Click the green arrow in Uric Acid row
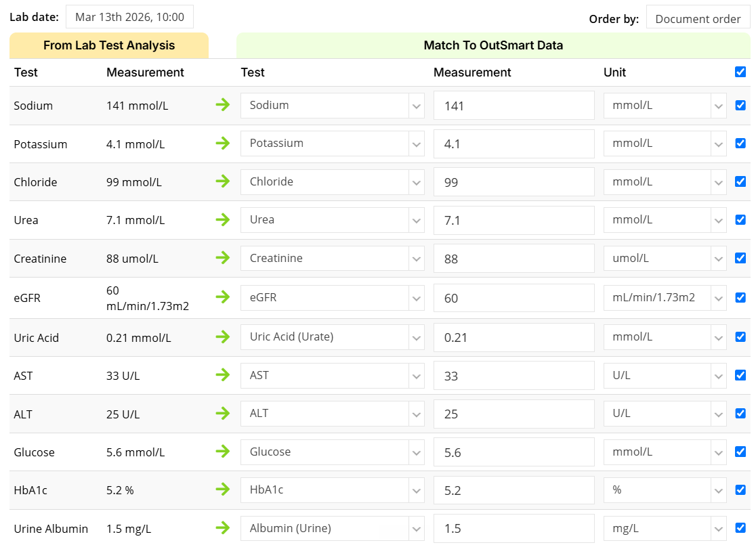The height and width of the screenshot is (545, 756). (223, 336)
